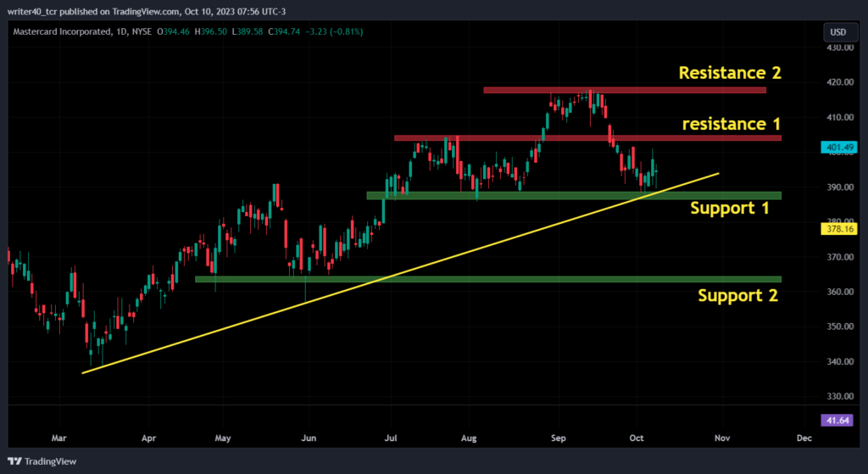Click the 420.00 price scale level
868x474 pixels.
[x=838, y=82]
